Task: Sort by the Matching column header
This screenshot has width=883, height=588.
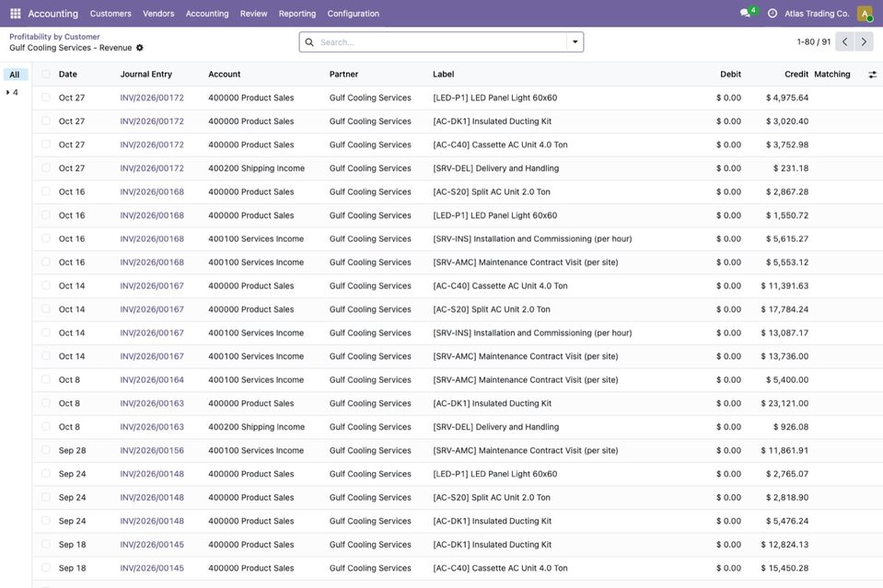Action: tap(831, 75)
